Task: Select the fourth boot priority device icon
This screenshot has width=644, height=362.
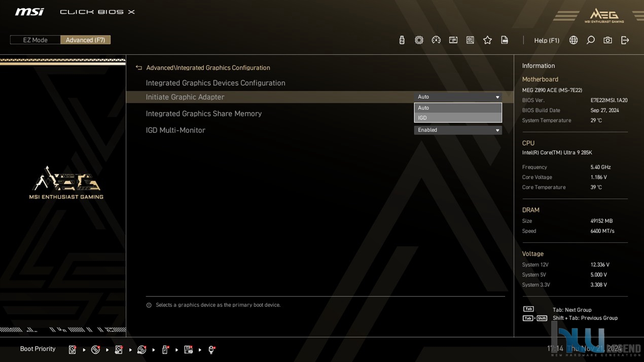Action: 142,349
